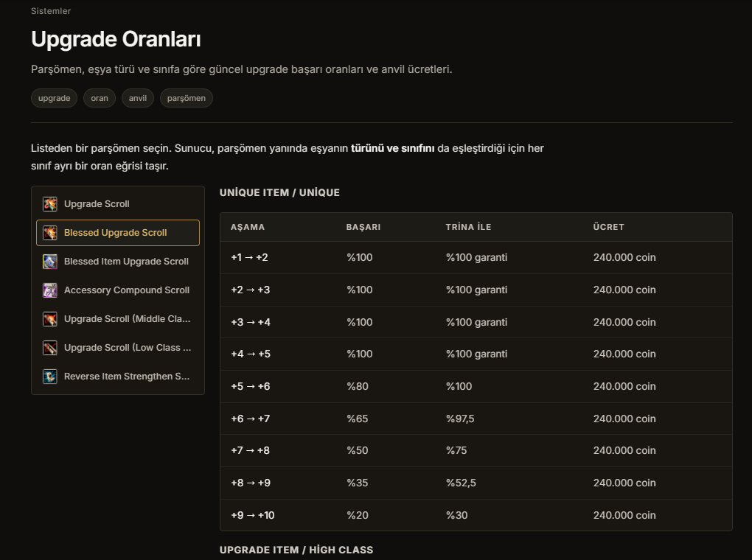Screen dimensions: 752x560
Task: Click the Reverse Item Strengthen Scroll icon
Action: pos(50,377)
